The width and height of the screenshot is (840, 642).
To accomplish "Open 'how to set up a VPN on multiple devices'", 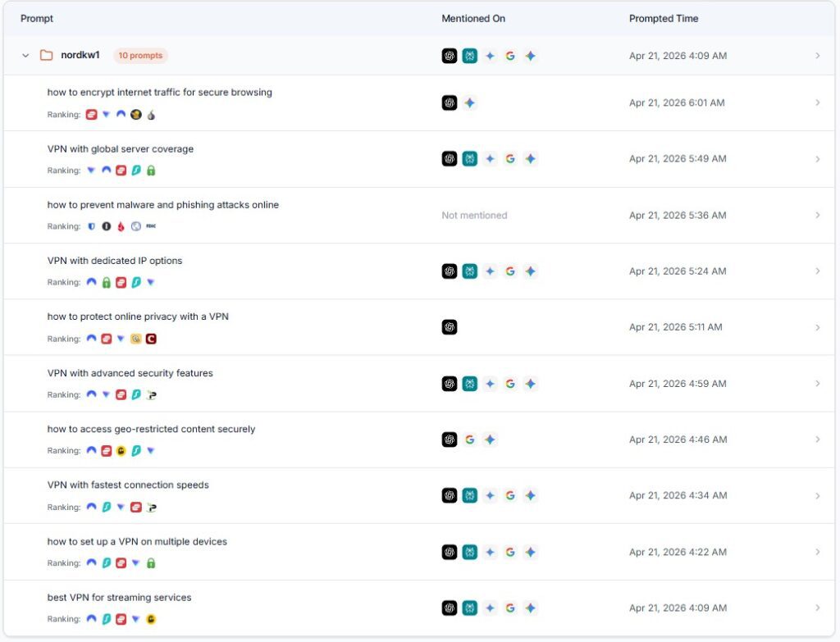I will click(137, 541).
